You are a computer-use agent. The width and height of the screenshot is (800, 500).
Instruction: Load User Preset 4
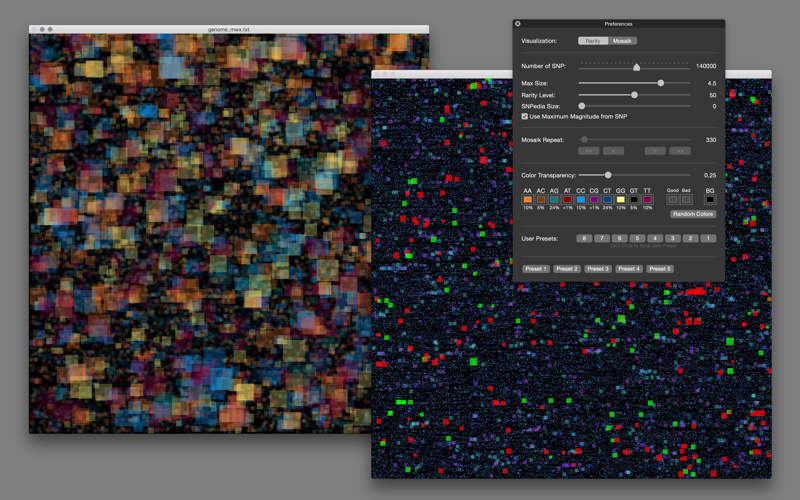(x=655, y=238)
